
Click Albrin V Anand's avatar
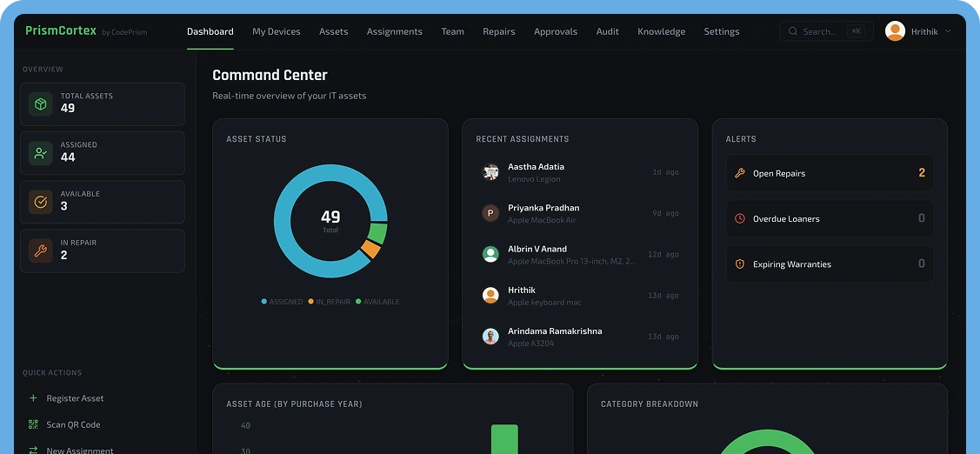click(490, 254)
